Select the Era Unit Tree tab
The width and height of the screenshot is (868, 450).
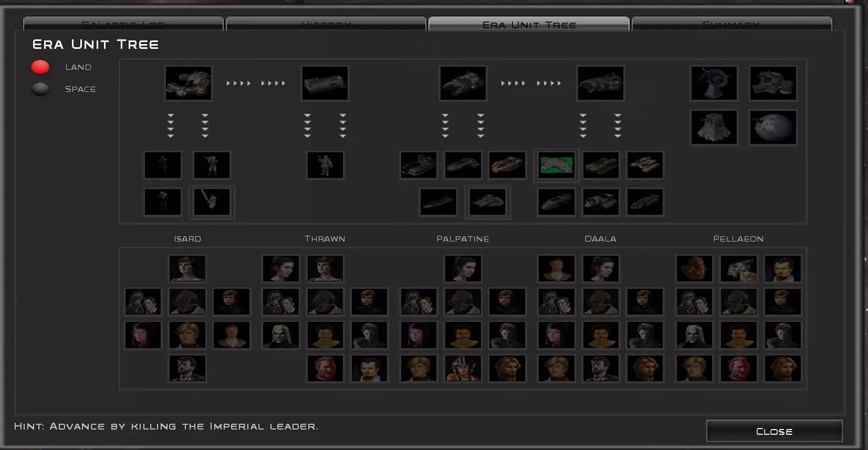pyautogui.click(x=529, y=24)
